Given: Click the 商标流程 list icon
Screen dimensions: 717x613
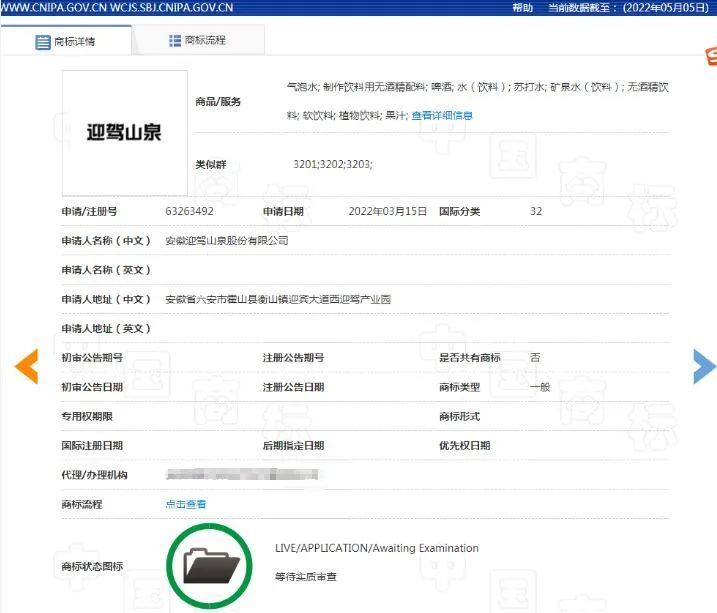Looking at the screenshot, I should click(175, 41).
